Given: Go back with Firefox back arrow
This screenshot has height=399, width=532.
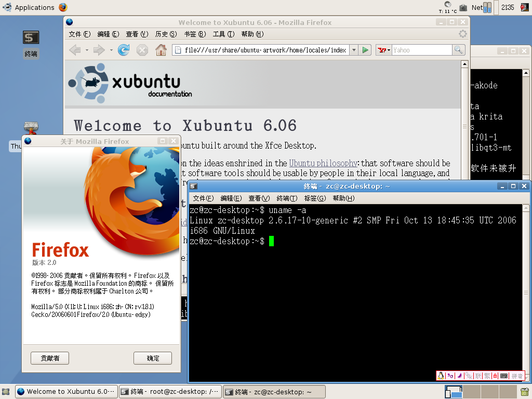Looking at the screenshot, I should coord(75,50).
